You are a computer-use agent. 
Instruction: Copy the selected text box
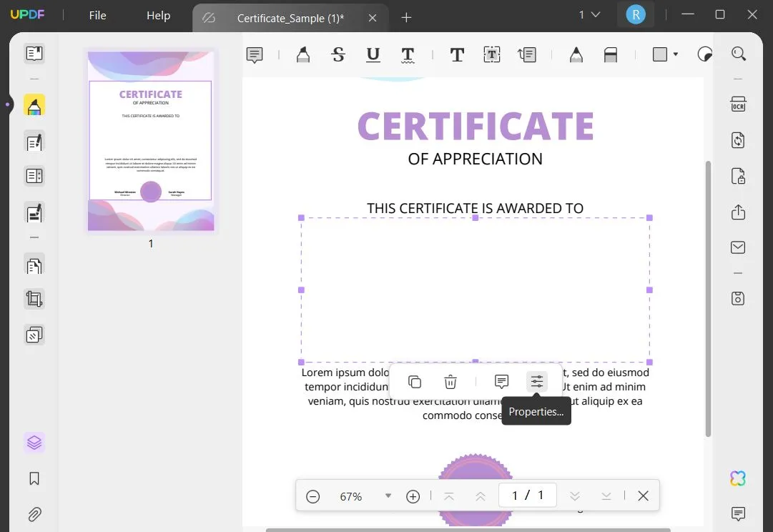pyautogui.click(x=414, y=381)
